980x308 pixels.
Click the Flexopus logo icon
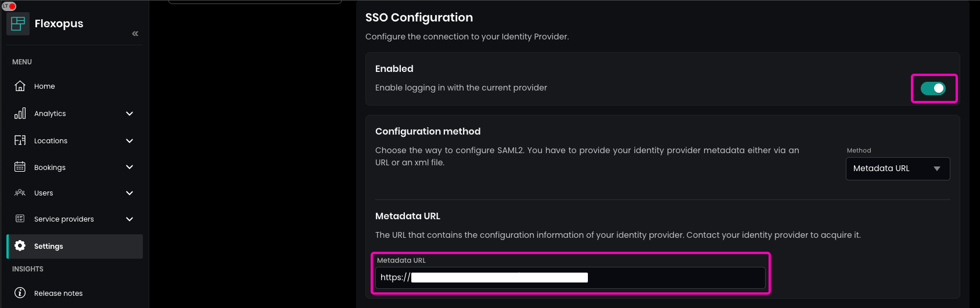click(x=18, y=24)
